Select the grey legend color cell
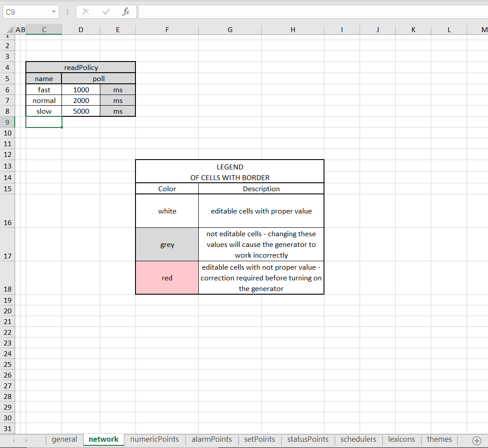488x448 pixels. 167,244
